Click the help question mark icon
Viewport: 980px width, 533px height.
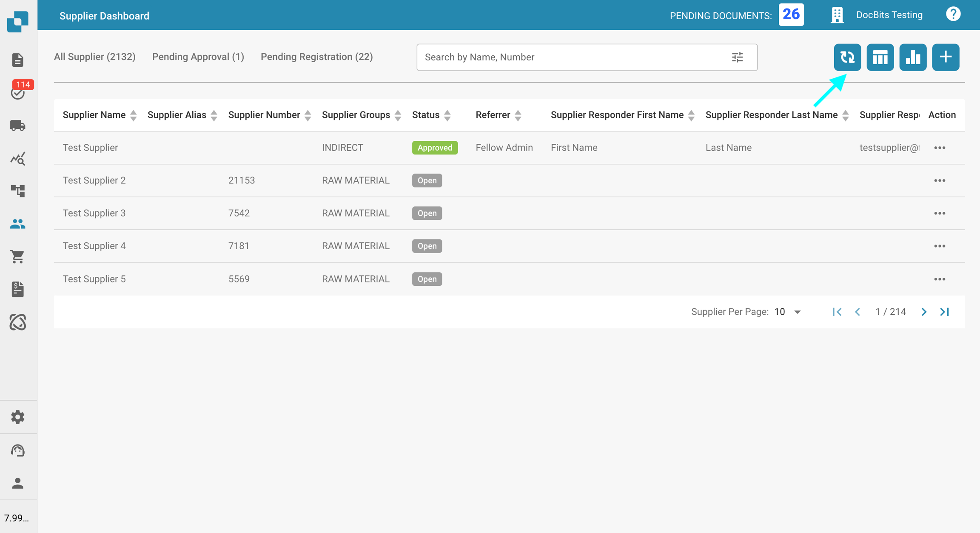pyautogui.click(x=953, y=15)
